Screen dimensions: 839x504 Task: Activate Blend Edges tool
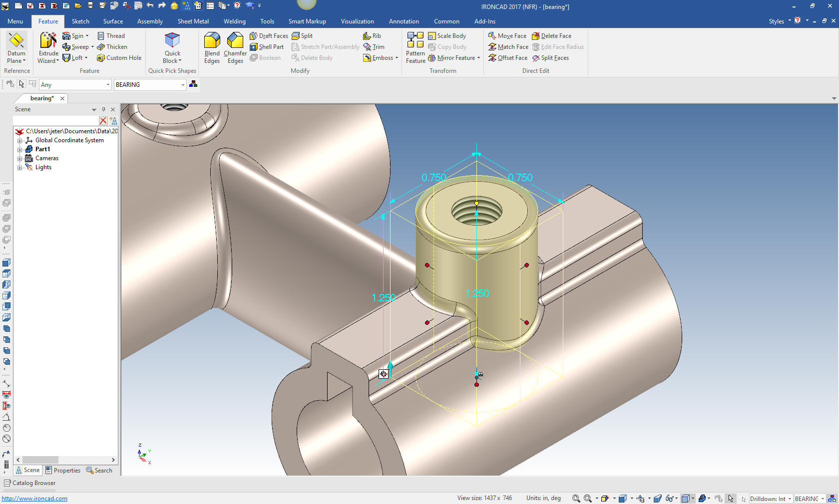coord(212,48)
